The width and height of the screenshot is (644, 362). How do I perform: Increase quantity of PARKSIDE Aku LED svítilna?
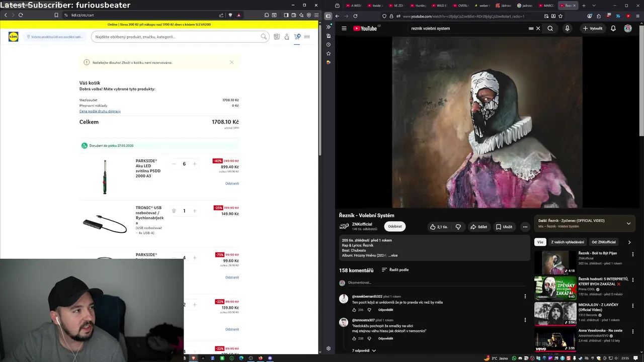tap(195, 164)
